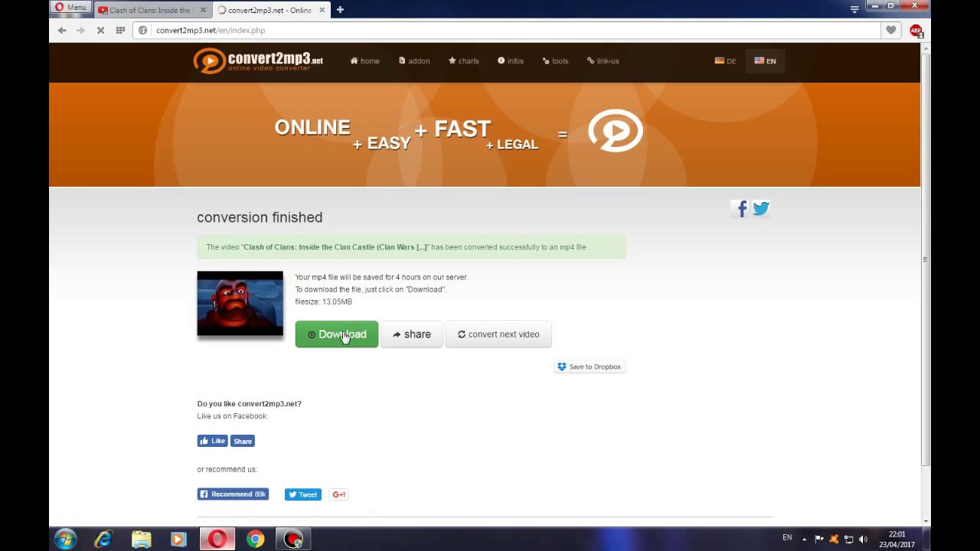Image resolution: width=980 pixels, height=551 pixels.
Task: Open File Explorer from taskbar
Action: 142,539
